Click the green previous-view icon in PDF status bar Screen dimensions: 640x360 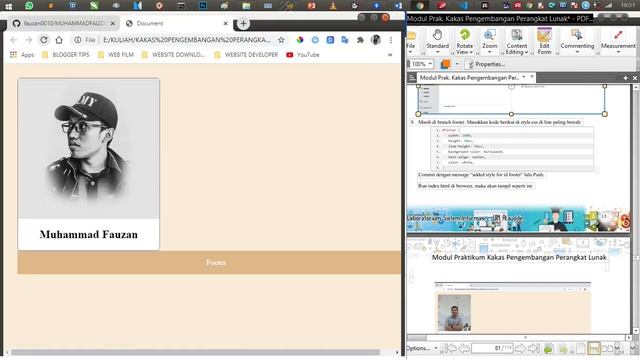coord(548,348)
